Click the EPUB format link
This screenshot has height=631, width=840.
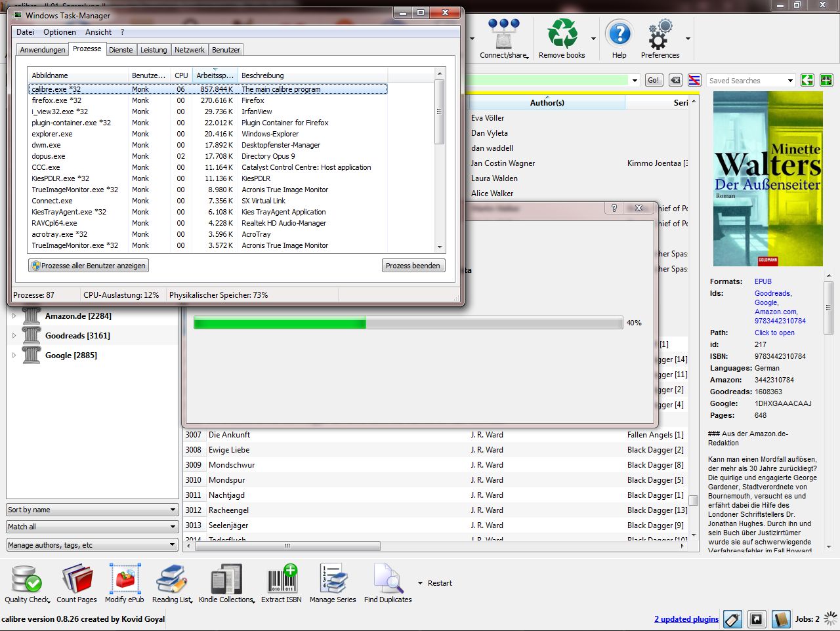coord(763,281)
